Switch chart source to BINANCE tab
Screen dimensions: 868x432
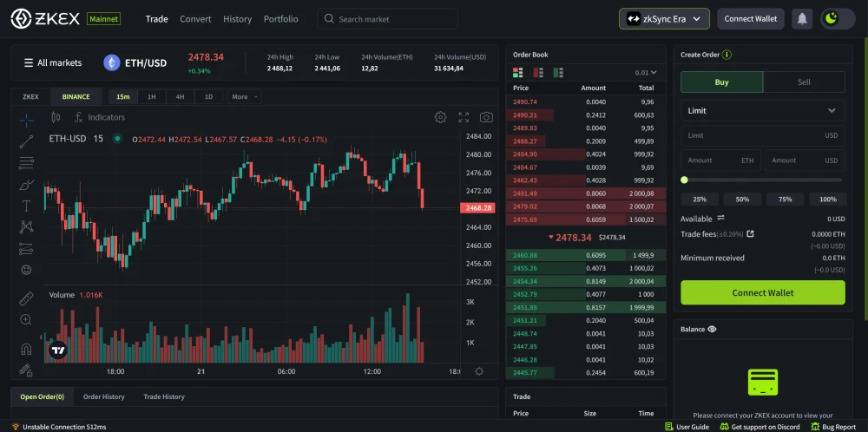(x=76, y=97)
